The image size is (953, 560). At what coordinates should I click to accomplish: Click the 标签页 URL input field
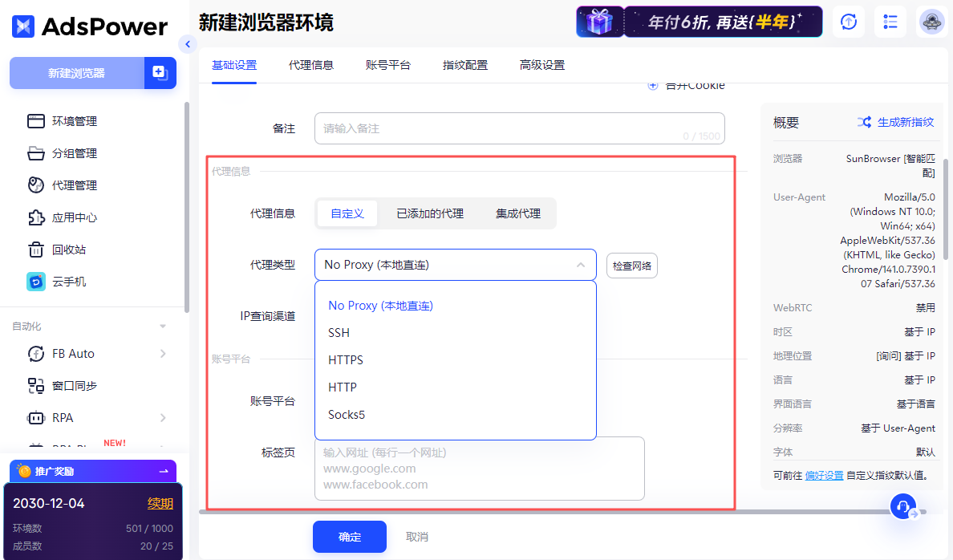point(479,468)
